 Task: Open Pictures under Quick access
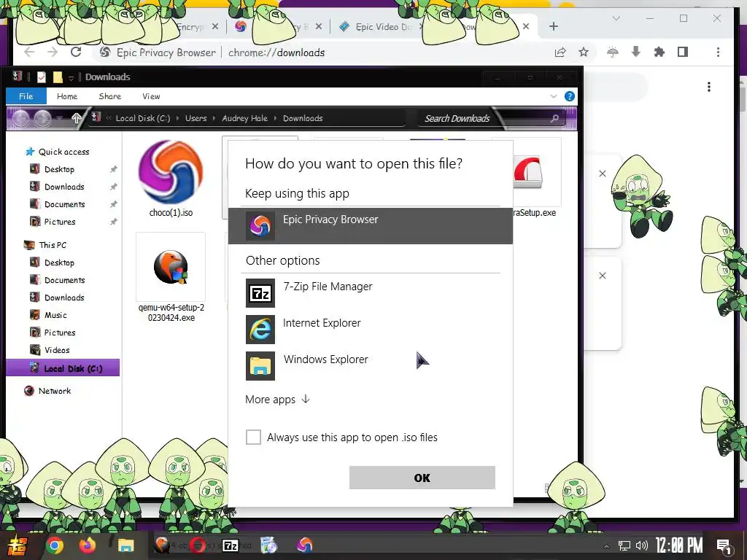60,222
